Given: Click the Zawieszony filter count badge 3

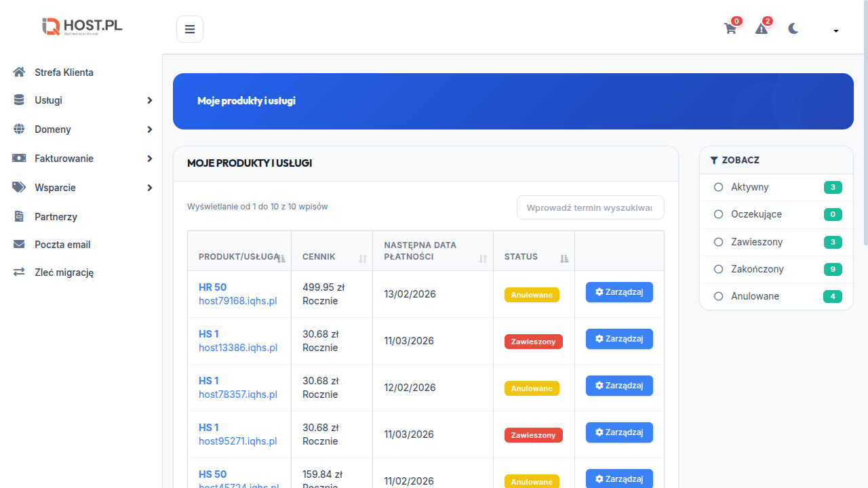Looking at the screenshot, I should click(833, 242).
